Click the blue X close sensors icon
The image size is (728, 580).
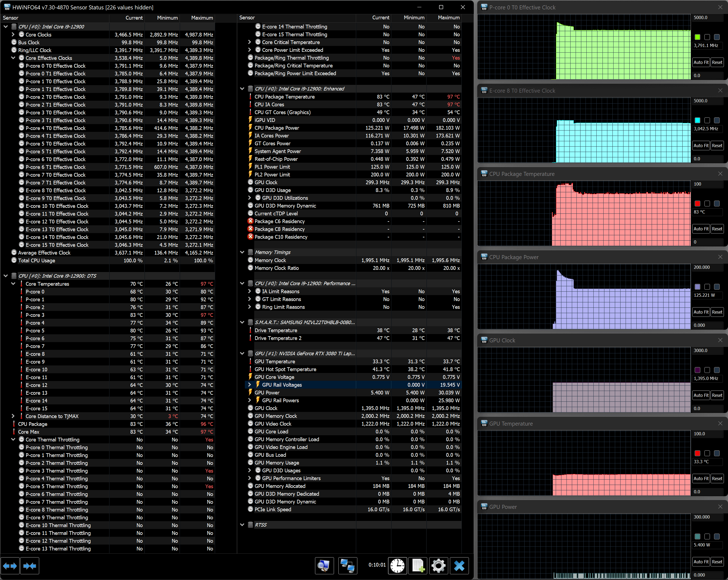pyautogui.click(x=459, y=565)
